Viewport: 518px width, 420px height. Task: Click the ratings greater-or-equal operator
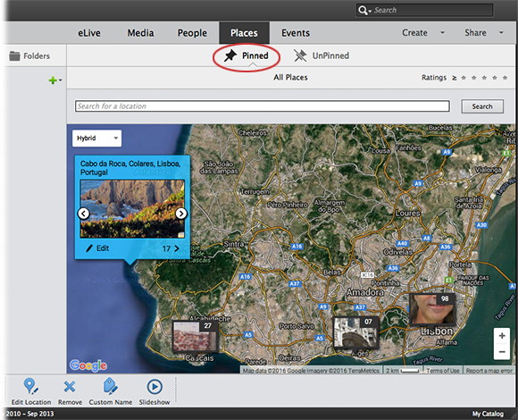455,78
